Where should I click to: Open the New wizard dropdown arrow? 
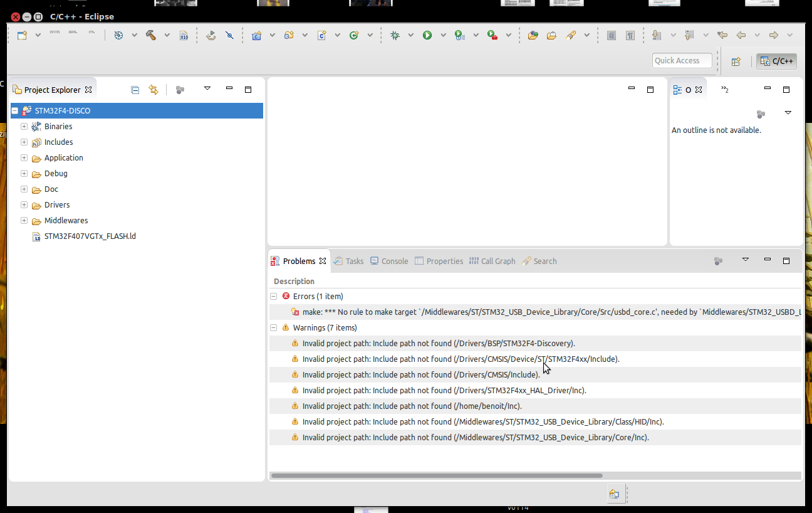tap(38, 35)
